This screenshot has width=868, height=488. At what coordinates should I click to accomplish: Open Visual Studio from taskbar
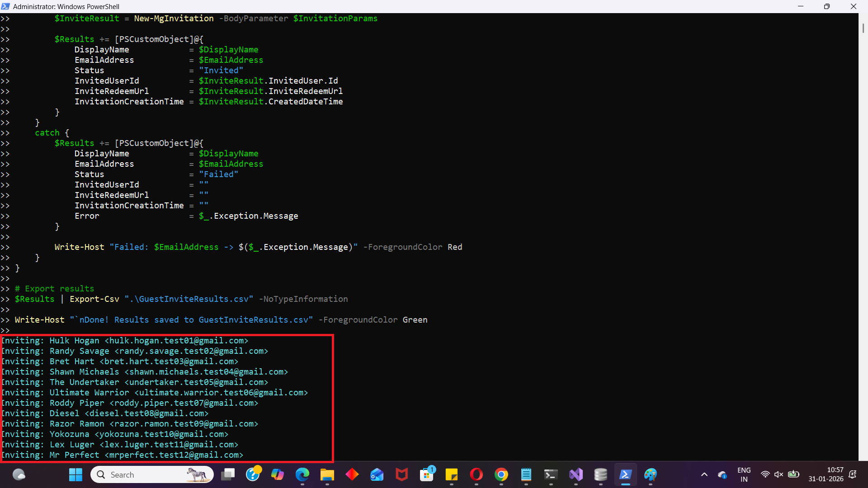[x=576, y=474]
